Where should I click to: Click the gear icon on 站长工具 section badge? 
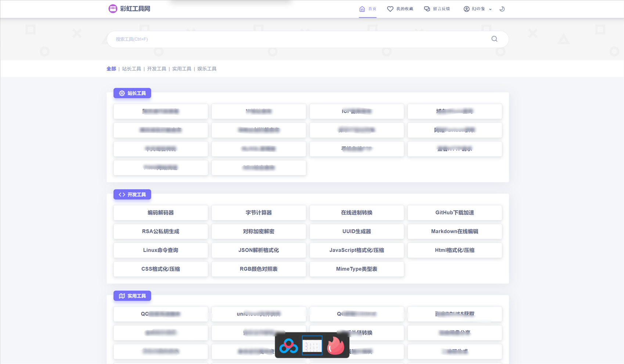[122, 93]
